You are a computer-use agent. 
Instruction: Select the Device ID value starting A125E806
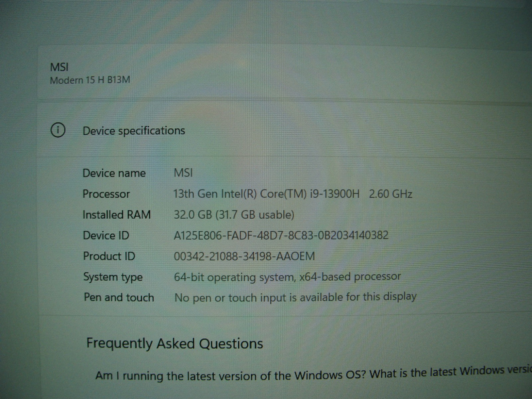(281, 235)
